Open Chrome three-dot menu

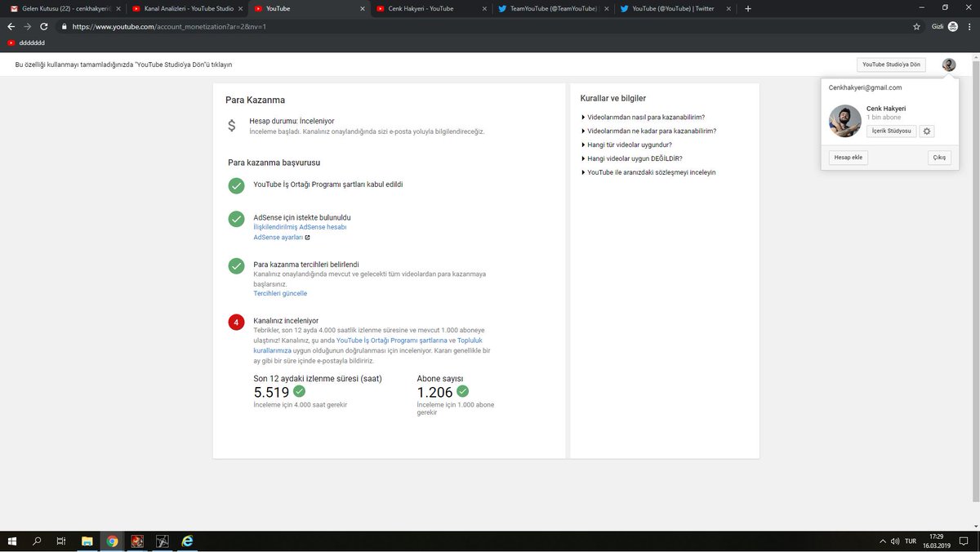click(x=969, y=26)
